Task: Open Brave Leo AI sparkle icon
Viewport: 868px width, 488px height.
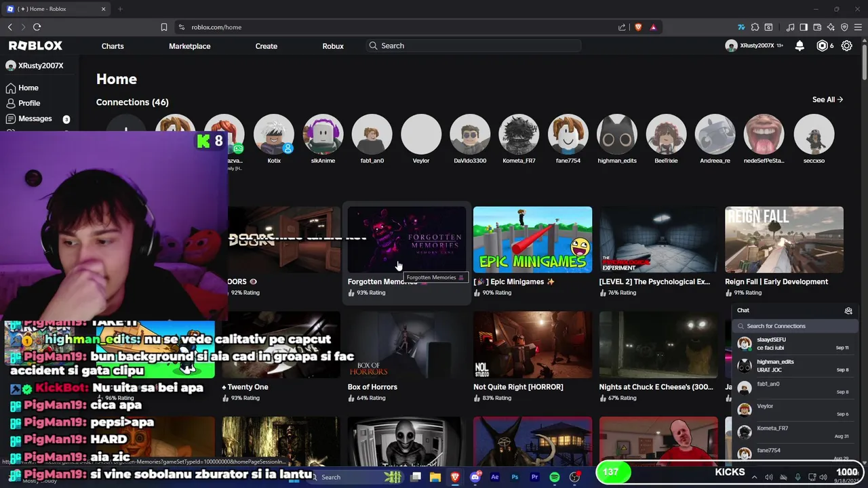Action: pyautogui.click(x=831, y=27)
